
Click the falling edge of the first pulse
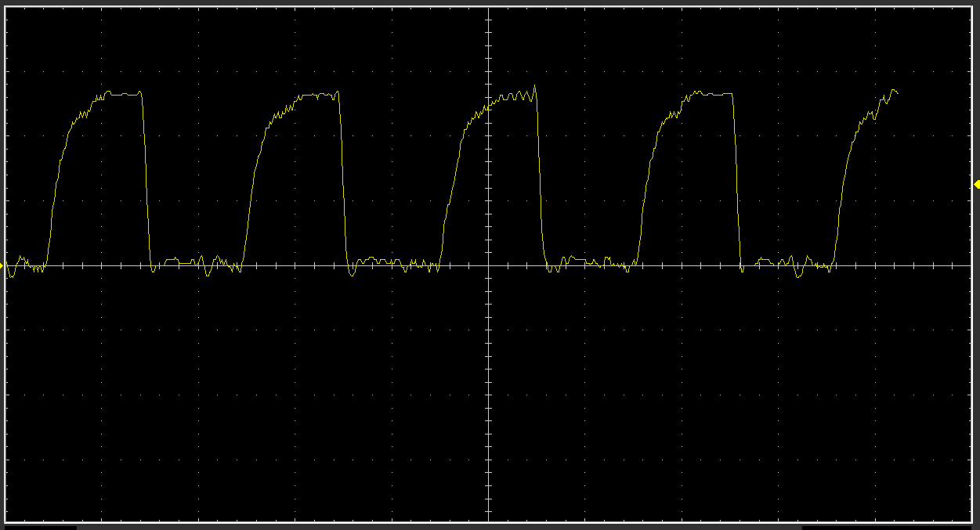click(x=146, y=180)
